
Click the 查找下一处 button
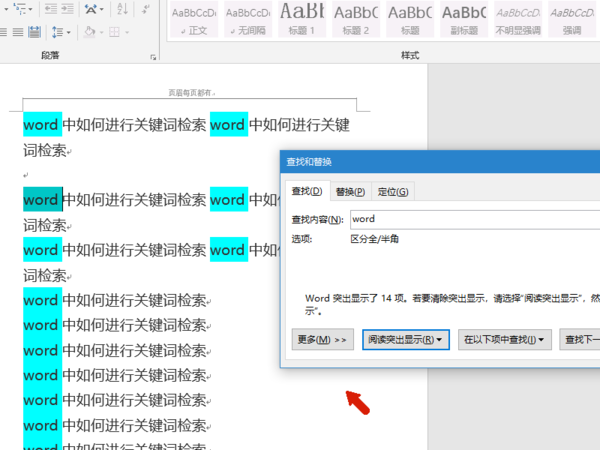click(x=580, y=340)
